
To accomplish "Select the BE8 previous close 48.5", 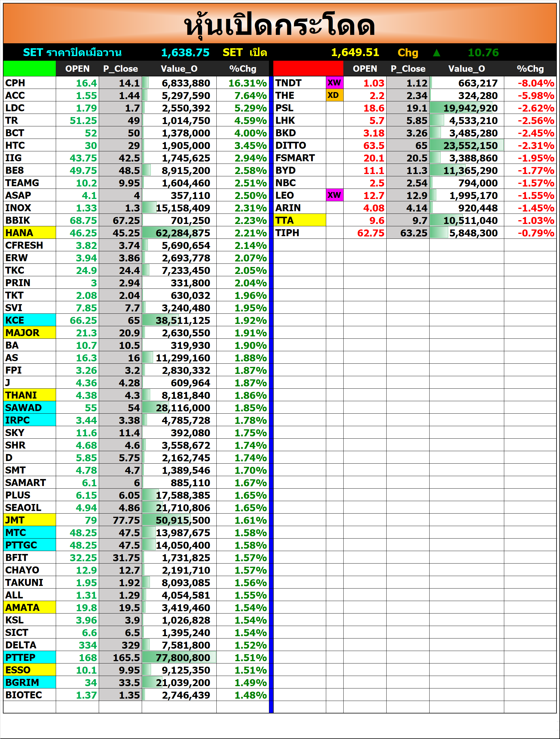I will point(129,171).
